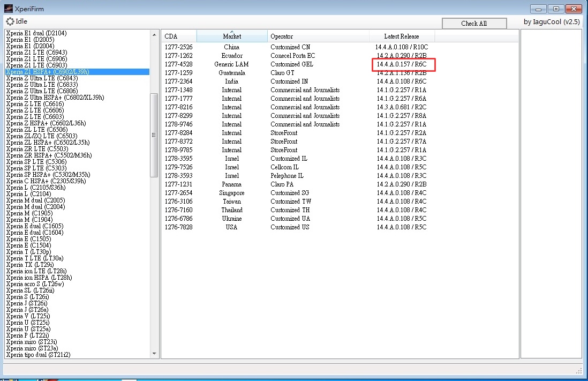The height and width of the screenshot is (381, 588).
Task: Select Xperia E dual (C1605)
Action: pyautogui.click(x=34, y=226)
